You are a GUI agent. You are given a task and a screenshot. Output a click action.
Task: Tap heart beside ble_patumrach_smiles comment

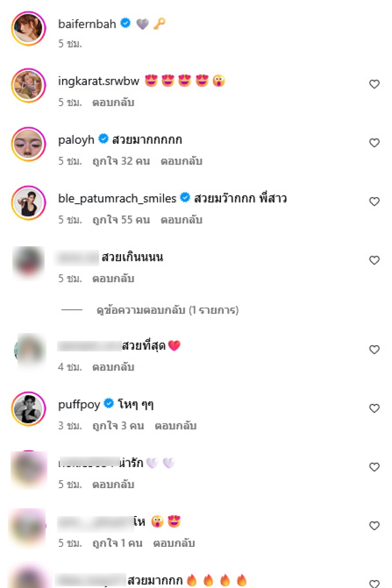click(374, 202)
